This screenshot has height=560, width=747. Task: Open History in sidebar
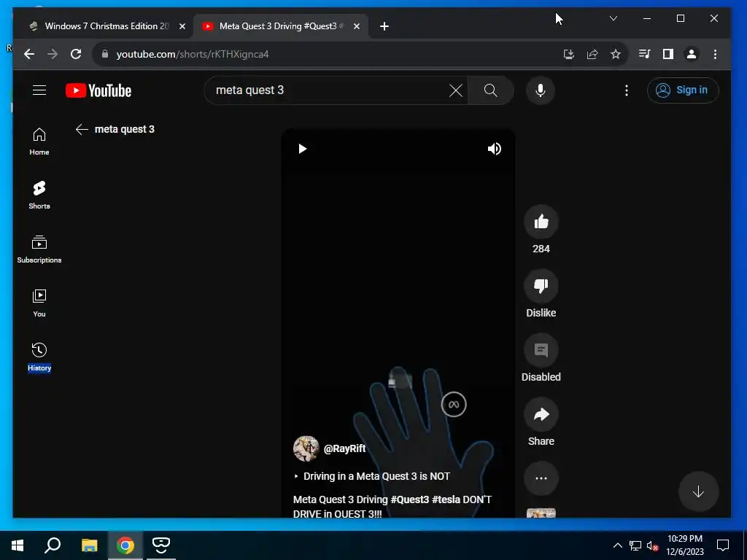pos(39,357)
